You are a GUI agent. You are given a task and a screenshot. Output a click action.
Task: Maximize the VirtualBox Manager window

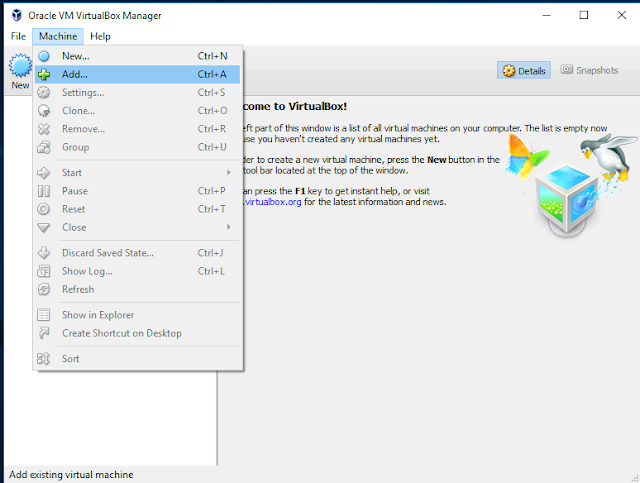click(584, 15)
